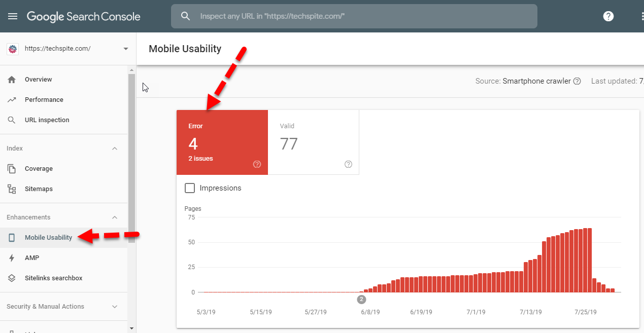
Task: Open the hamburger main menu
Action: [x=13, y=16]
